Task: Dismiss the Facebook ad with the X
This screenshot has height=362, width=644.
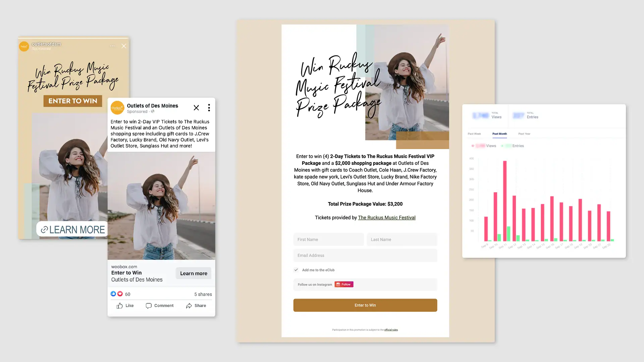Action: pos(196,108)
